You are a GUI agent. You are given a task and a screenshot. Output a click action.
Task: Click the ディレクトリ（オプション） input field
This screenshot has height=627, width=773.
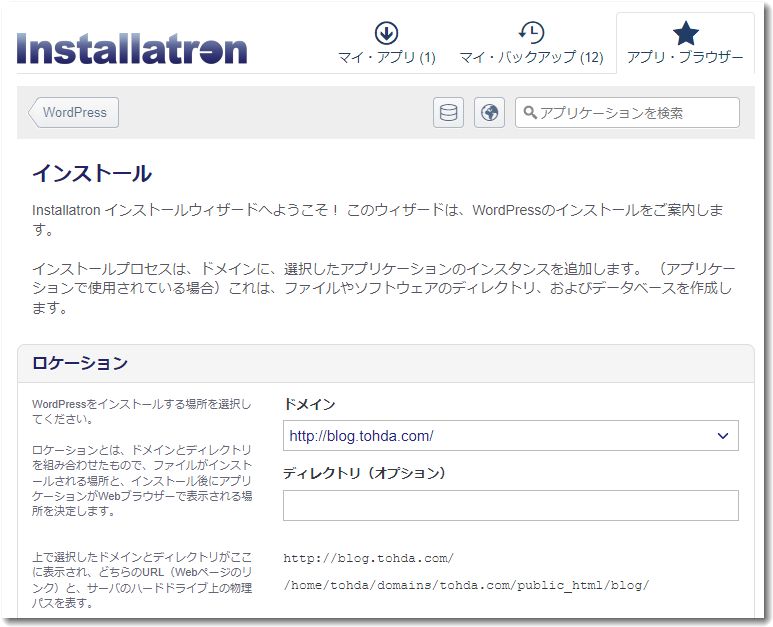click(x=511, y=505)
